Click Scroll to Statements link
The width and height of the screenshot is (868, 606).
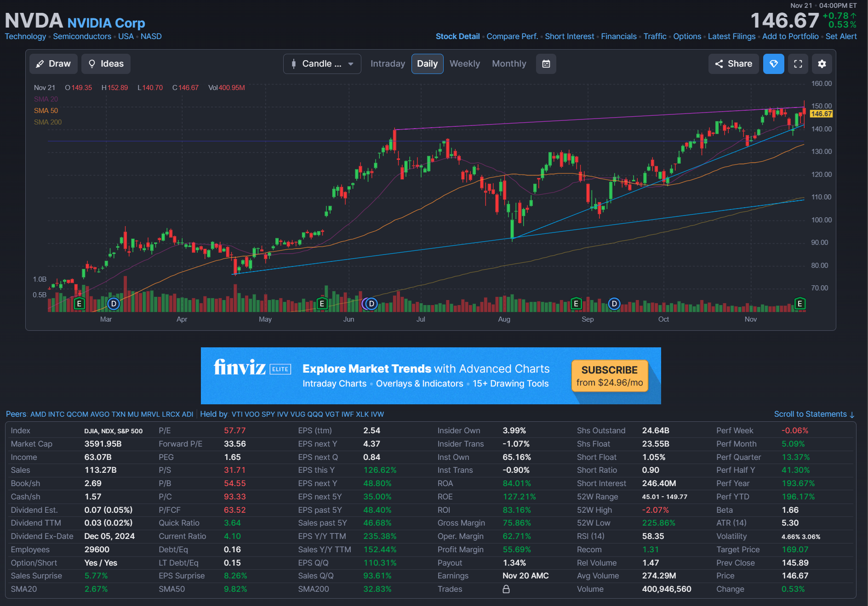[814, 414]
